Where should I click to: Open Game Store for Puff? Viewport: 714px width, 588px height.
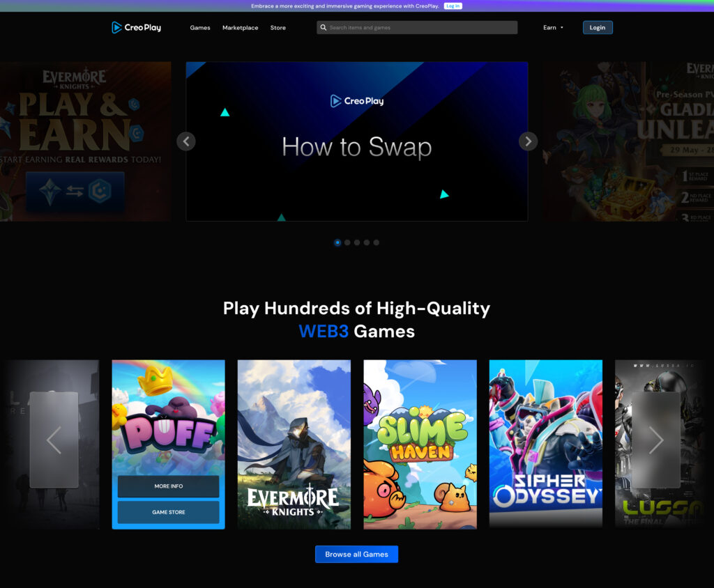point(169,513)
